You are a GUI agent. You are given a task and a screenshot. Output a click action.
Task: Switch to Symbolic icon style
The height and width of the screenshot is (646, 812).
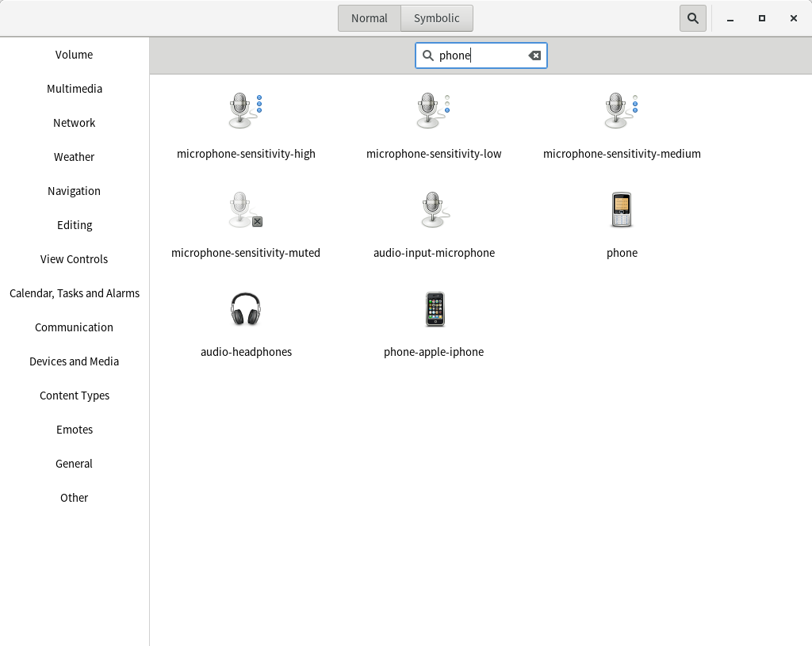tap(437, 18)
